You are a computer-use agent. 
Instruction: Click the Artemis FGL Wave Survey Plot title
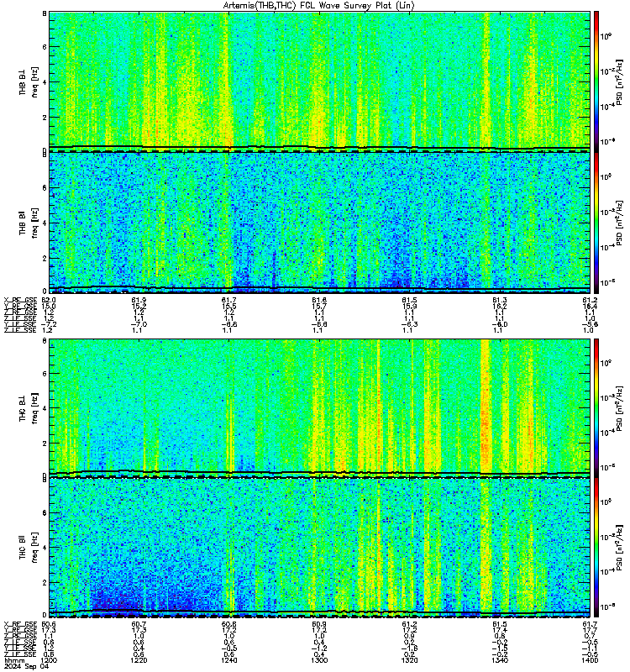coord(318,6)
